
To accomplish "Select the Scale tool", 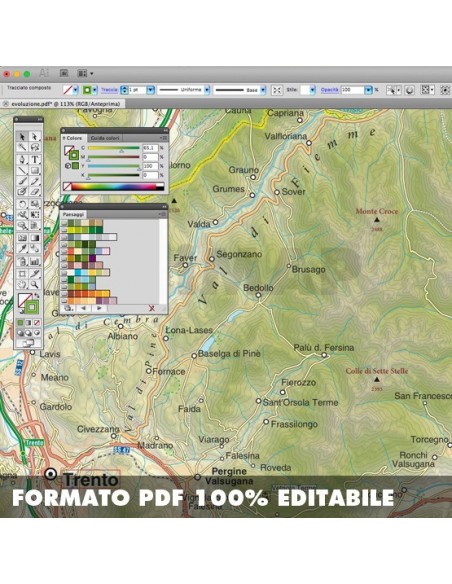I will [x=35, y=204].
